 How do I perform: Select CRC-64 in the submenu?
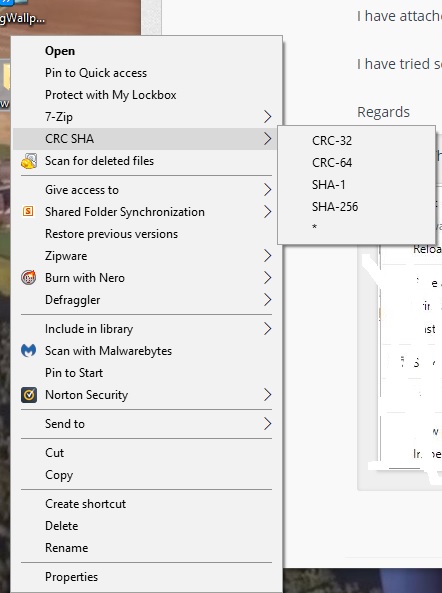pos(357,163)
